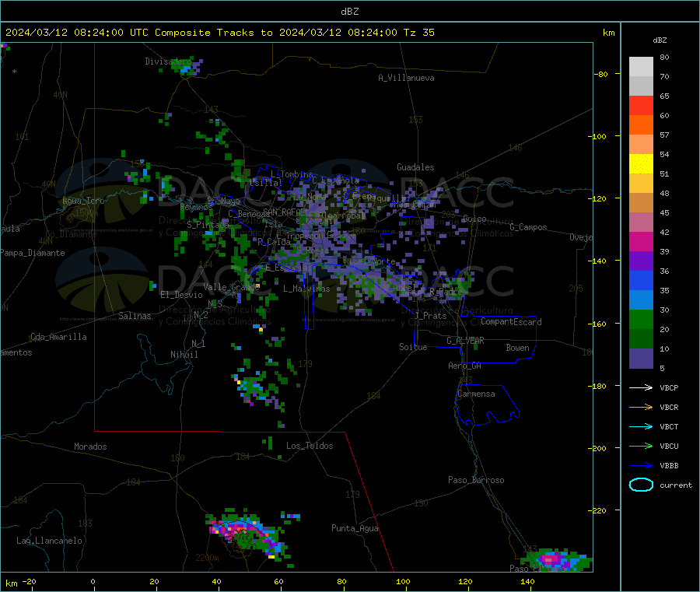Select the green 20 dBZ color swatch
Screen dimensions: 700x592
641,319
